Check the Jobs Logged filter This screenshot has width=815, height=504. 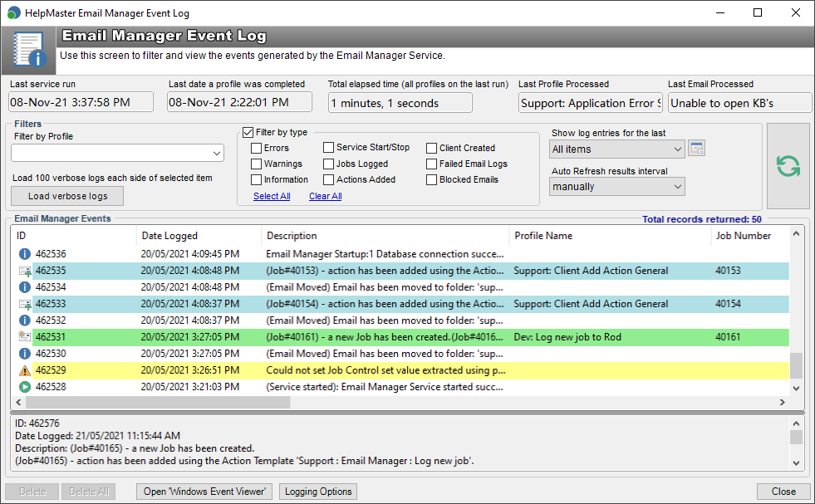(x=328, y=164)
